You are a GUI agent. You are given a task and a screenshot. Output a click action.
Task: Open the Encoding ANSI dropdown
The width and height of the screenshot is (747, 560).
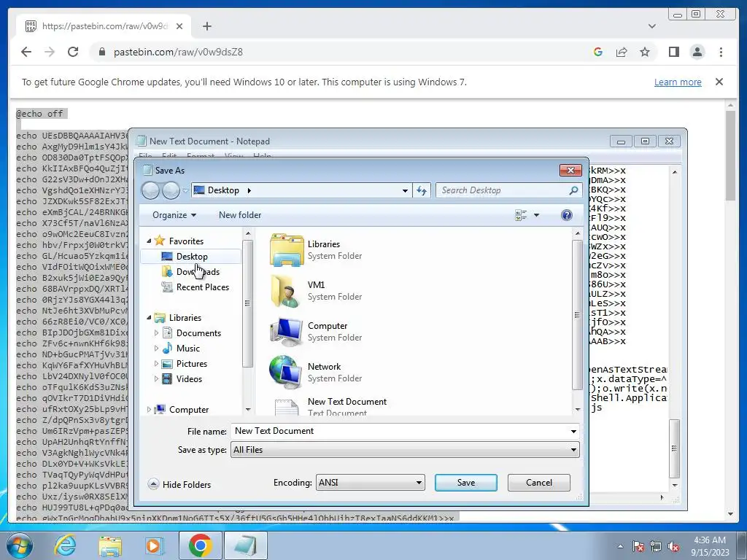370,483
